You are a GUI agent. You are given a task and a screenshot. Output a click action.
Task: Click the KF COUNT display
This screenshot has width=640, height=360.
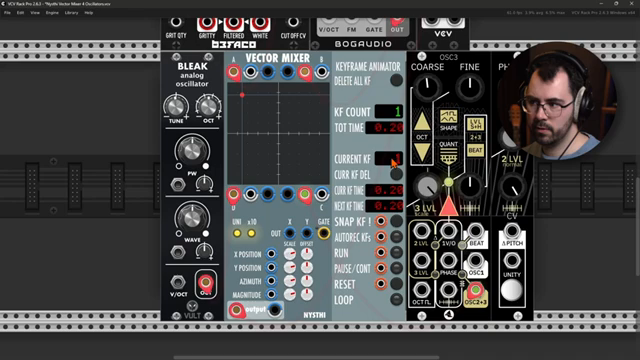tap(389, 111)
